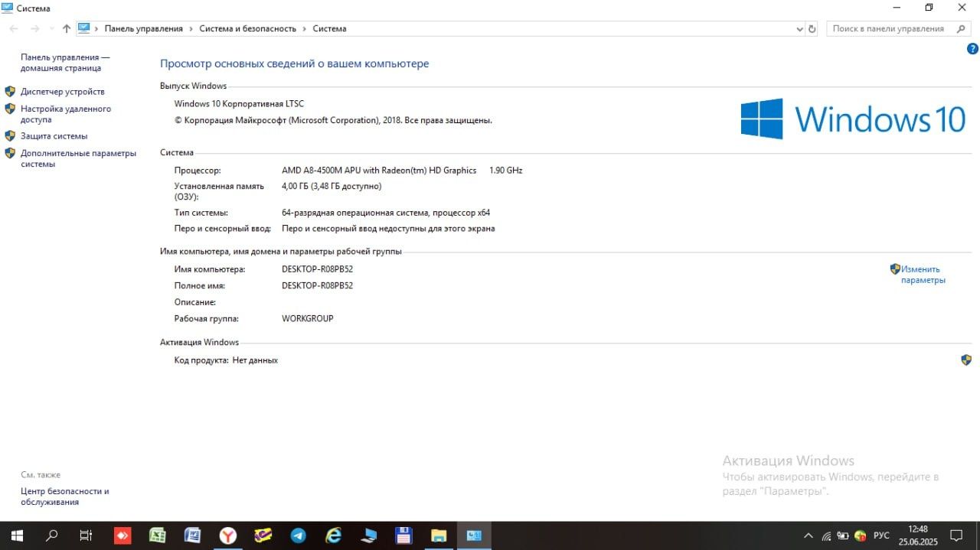
Task: Open Task View on the taskbar
Action: 87,535
